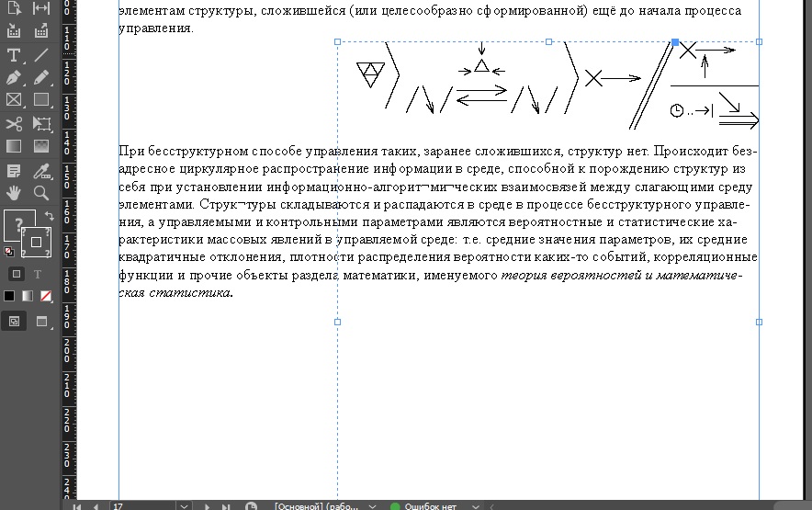Select the Zoom tool

click(41, 193)
